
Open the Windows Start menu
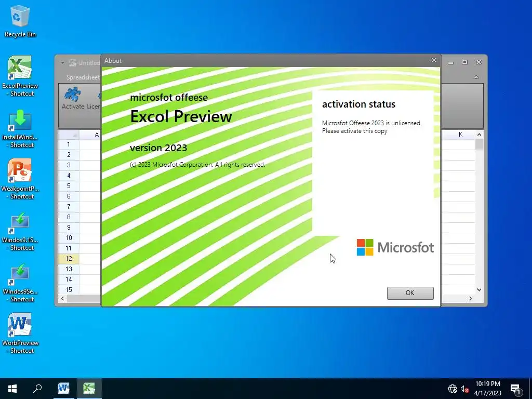point(12,389)
